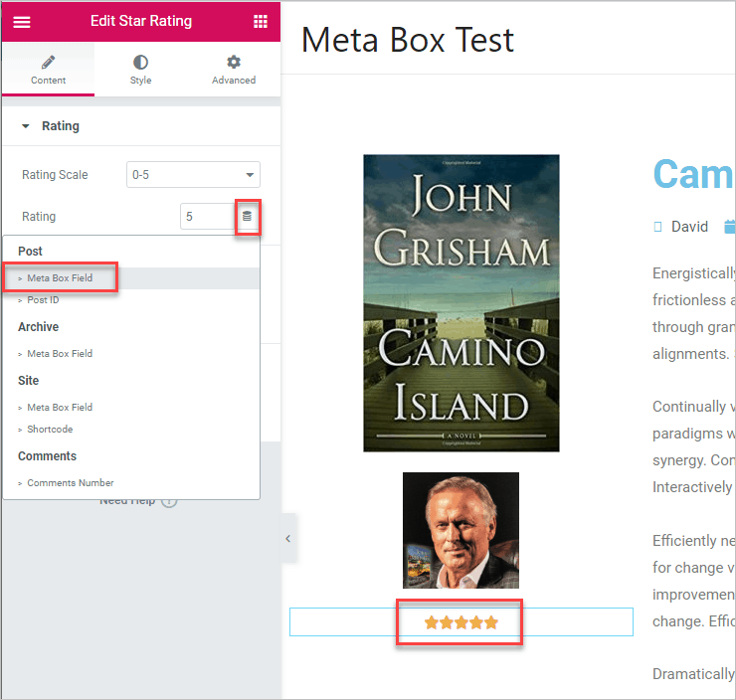Open the widgets grid panel icon
736x700 pixels.
261,22
